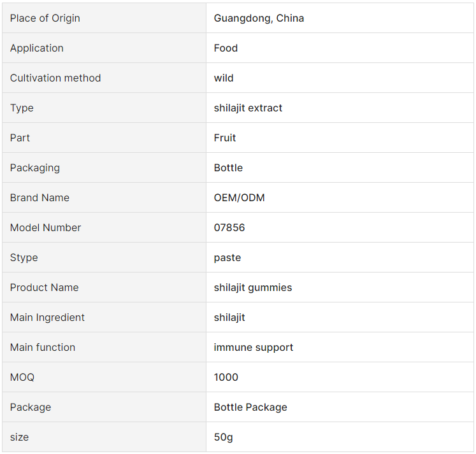Click the OEM/ODM Brand Name value
The height and width of the screenshot is (454, 476).
(x=239, y=198)
